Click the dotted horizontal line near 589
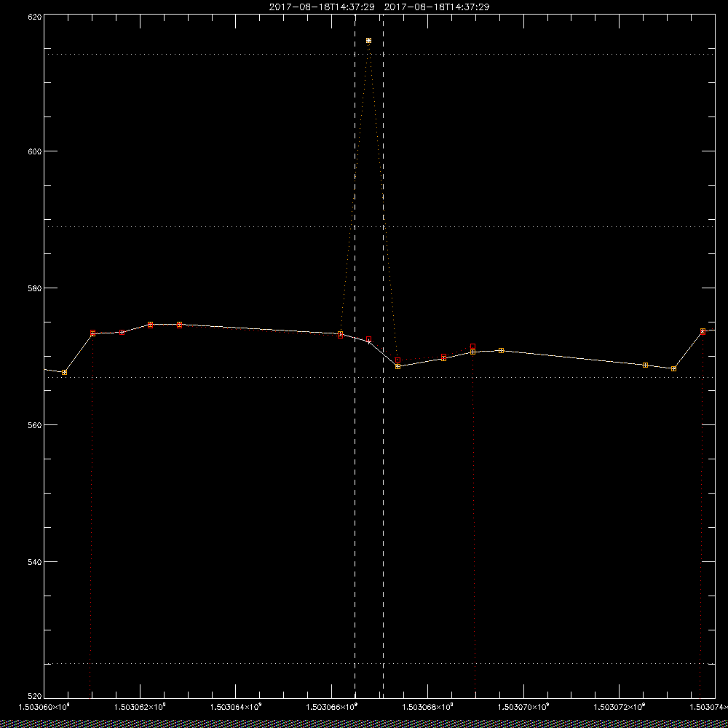This screenshot has width=728, height=728. tap(379, 226)
